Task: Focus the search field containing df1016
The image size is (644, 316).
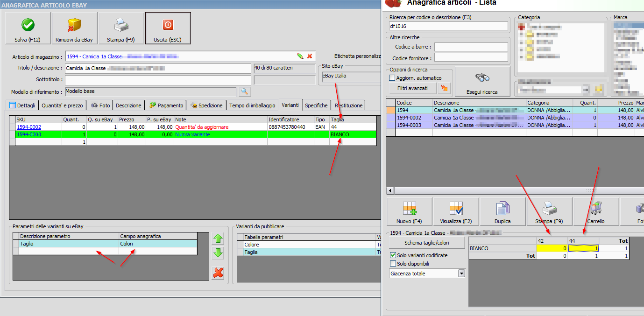Action: (x=448, y=26)
